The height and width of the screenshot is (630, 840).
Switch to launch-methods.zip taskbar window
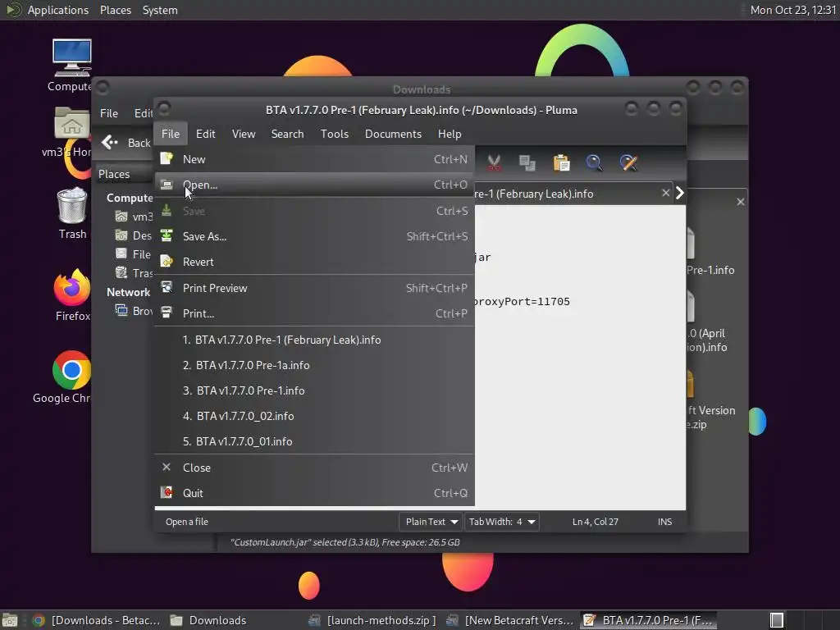[373, 620]
